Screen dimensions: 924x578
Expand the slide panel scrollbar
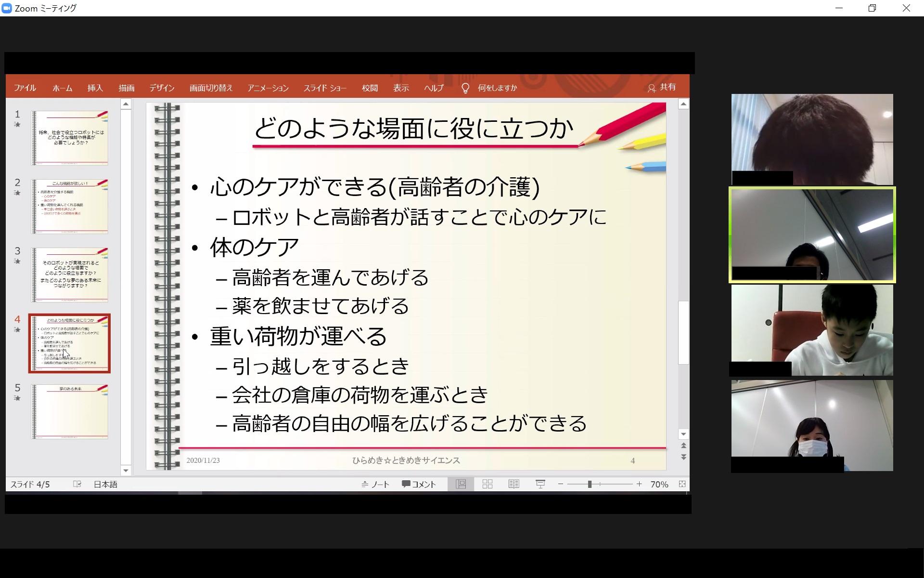tap(128, 286)
